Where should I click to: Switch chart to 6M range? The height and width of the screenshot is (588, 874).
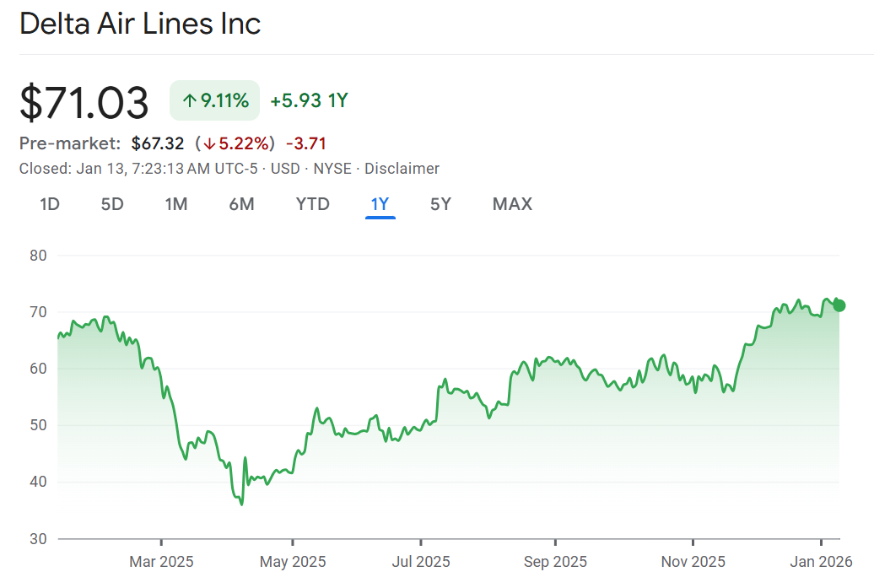coord(241,204)
